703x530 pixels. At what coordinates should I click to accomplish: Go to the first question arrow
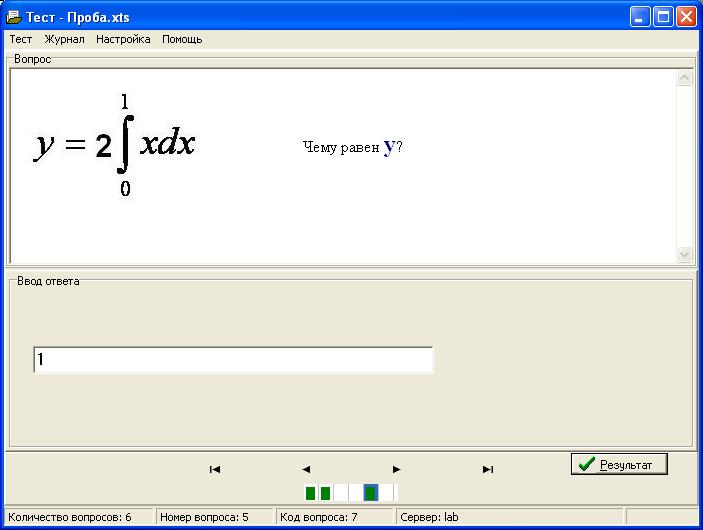point(214,469)
